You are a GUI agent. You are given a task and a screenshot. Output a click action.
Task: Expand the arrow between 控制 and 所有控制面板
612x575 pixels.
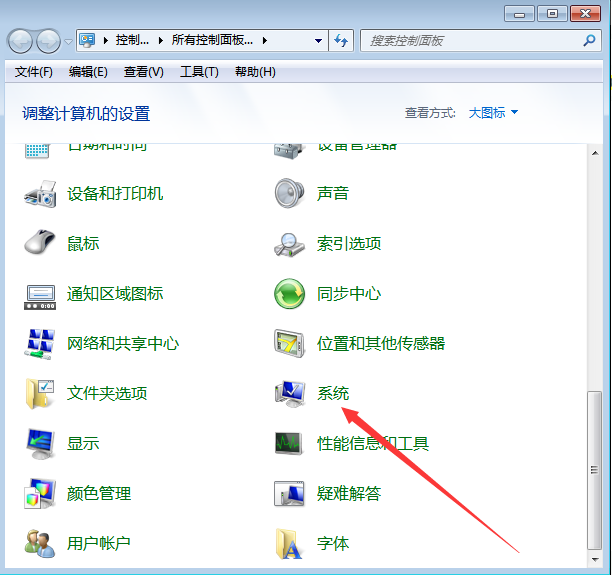160,40
